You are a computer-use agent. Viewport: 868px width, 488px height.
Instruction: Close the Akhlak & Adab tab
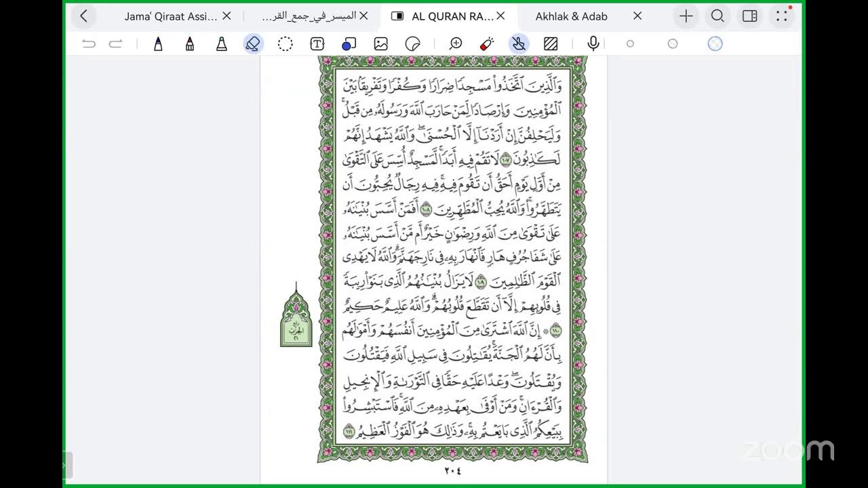(637, 16)
